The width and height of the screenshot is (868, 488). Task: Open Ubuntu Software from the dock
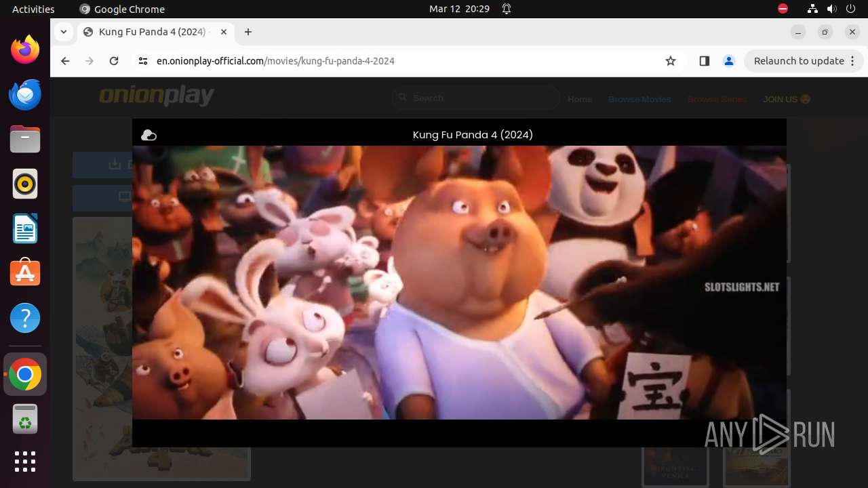tap(25, 273)
